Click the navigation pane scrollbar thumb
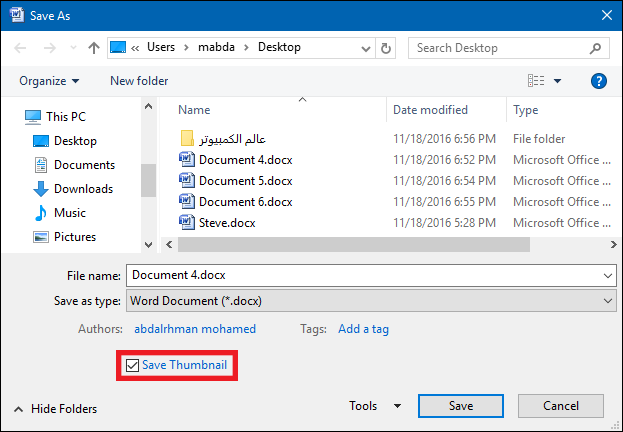 (148, 180)
